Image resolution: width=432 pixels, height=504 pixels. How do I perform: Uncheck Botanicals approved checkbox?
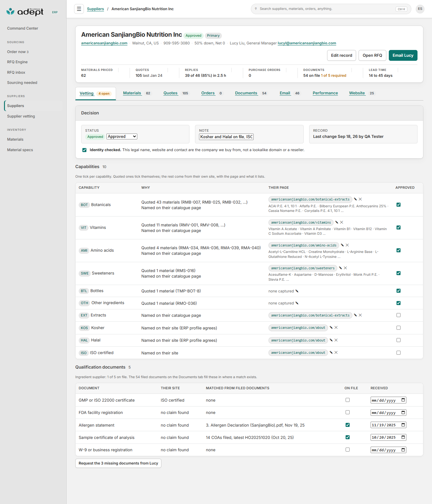[x=398, y=205]
